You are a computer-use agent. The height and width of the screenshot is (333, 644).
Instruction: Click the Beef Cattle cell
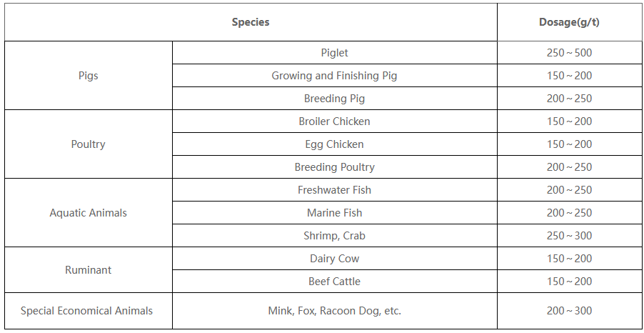(334, 282)
